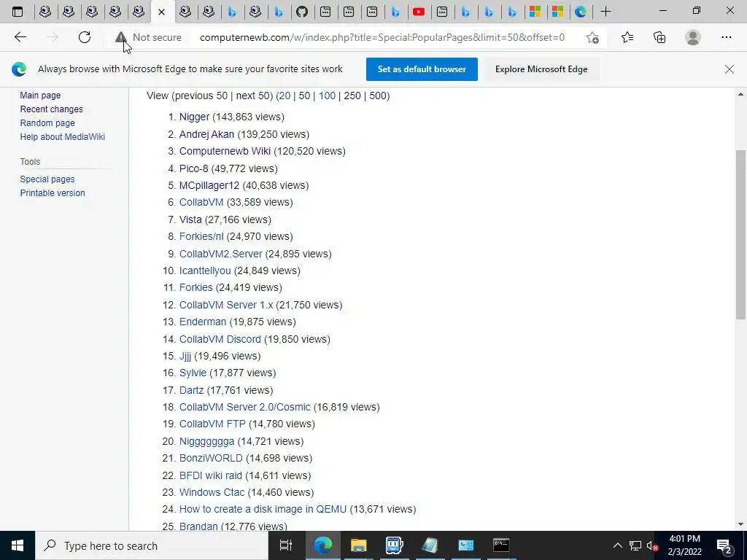Switch to the Edge logo tab
Screen dimensions: 747x560
click(580, 12)
